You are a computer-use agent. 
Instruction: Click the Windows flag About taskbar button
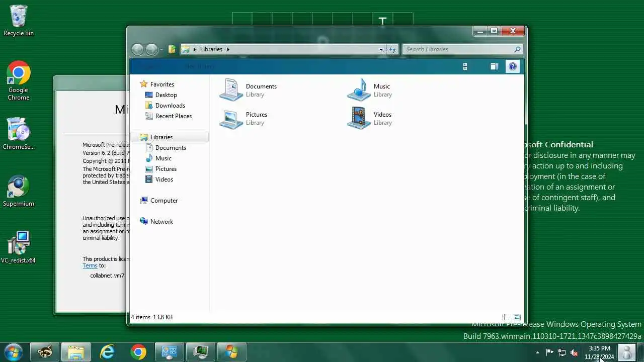click(232, 352)
